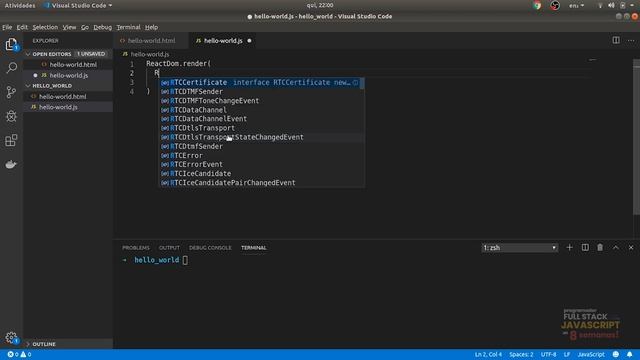Switch to the hello-world.html editor tab
The image size is (640, 360).
(x=151, y=41)
